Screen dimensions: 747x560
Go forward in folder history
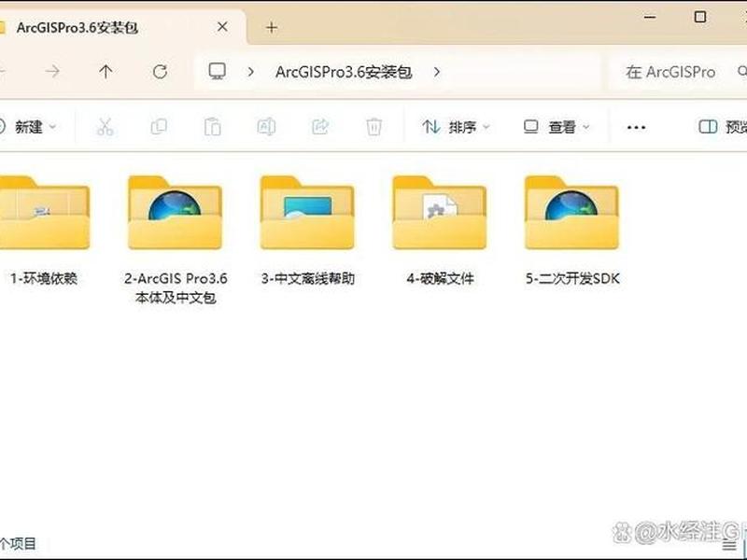coord(52,72)
